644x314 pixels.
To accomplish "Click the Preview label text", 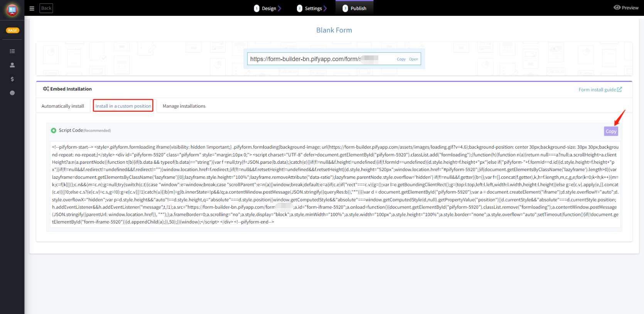I will pyautogui.click(x=630, y=8).
